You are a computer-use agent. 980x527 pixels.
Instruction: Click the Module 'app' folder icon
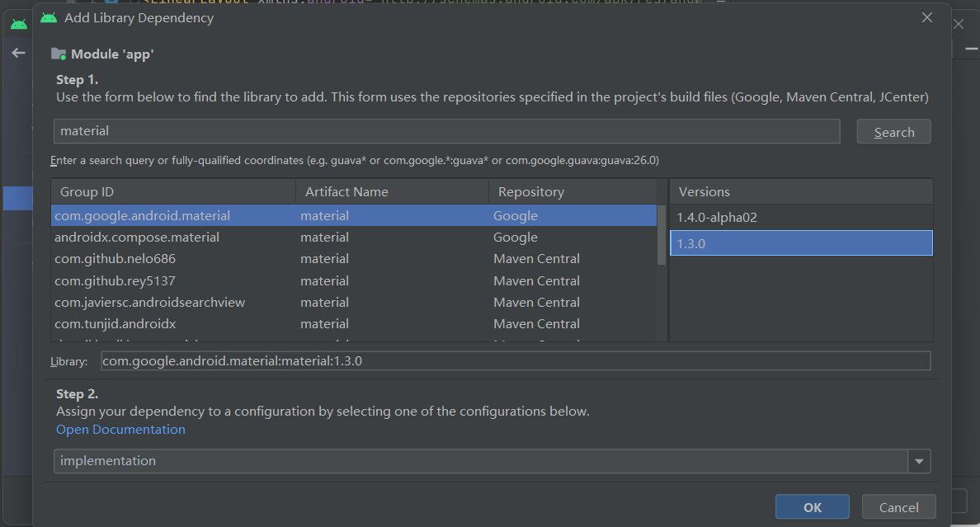[59, 54]
